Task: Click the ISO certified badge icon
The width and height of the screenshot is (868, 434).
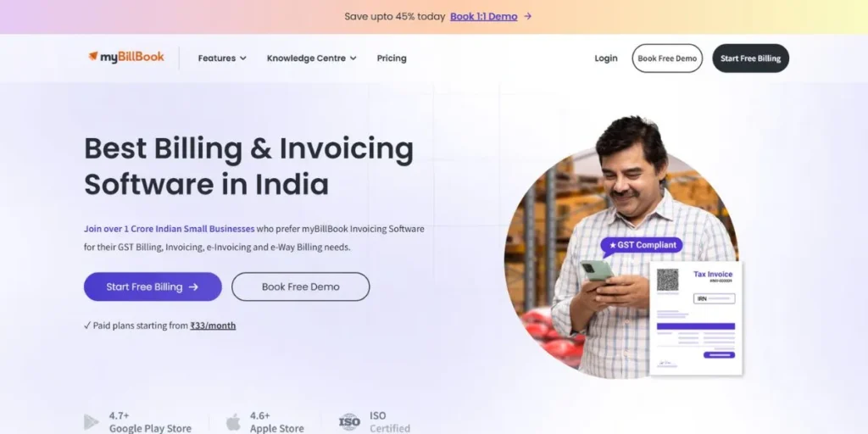Action: (349, 422)
